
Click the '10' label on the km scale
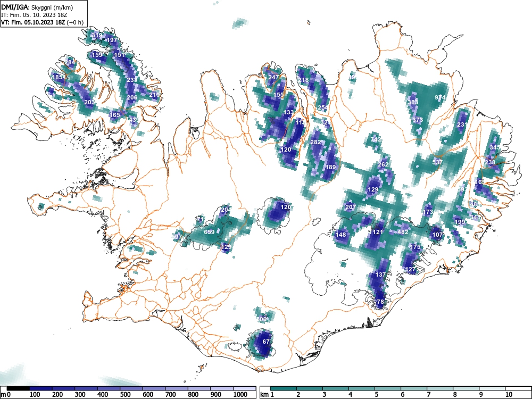(508, 395)
